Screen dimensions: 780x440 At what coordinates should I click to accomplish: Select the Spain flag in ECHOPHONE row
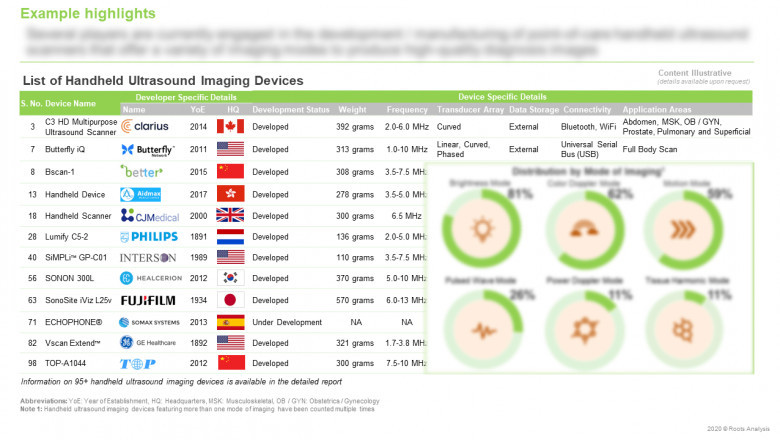(x=230, y=322)
